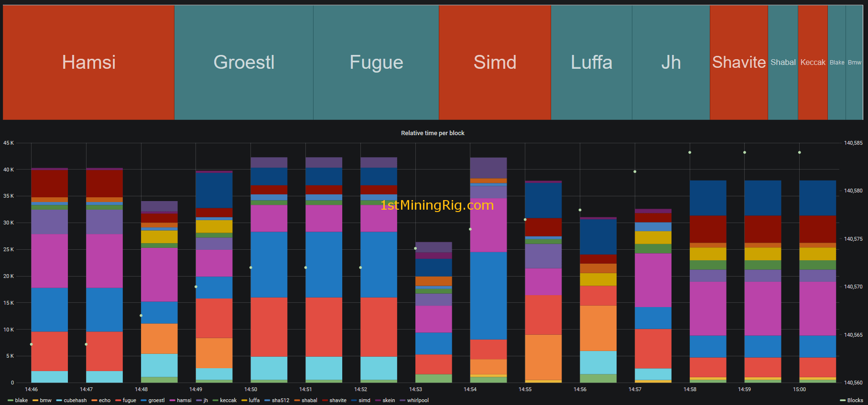Select the Shabal treemap block
The width and height of the screenshot is (868, 405).
(783, 62)
